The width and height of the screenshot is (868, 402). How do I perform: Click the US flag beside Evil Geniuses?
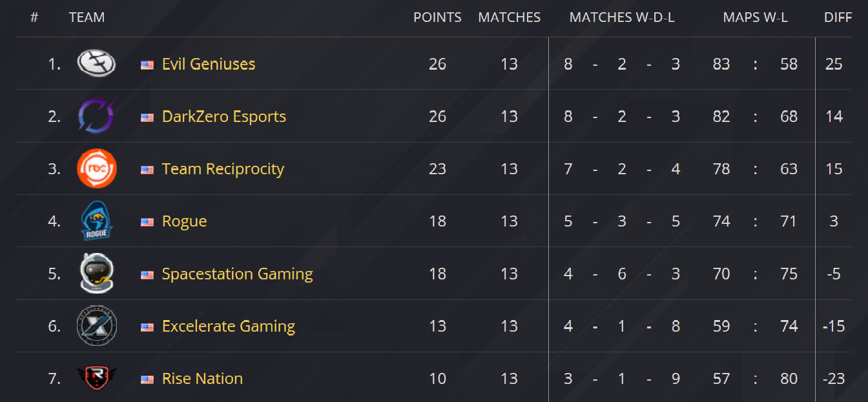click(147, 65)
